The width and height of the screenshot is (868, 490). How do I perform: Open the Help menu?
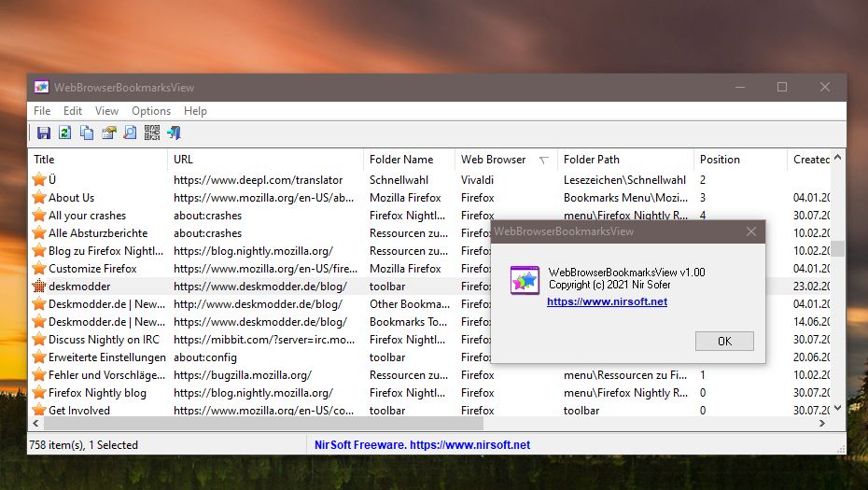point(195,111)
